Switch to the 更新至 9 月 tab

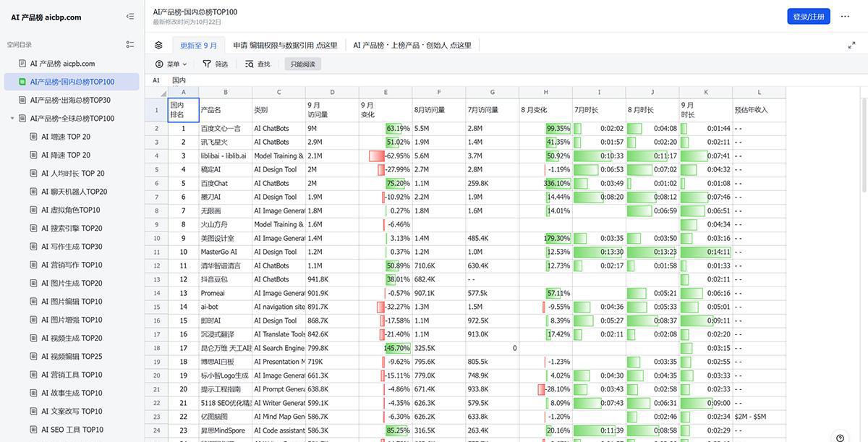(198, 45)
